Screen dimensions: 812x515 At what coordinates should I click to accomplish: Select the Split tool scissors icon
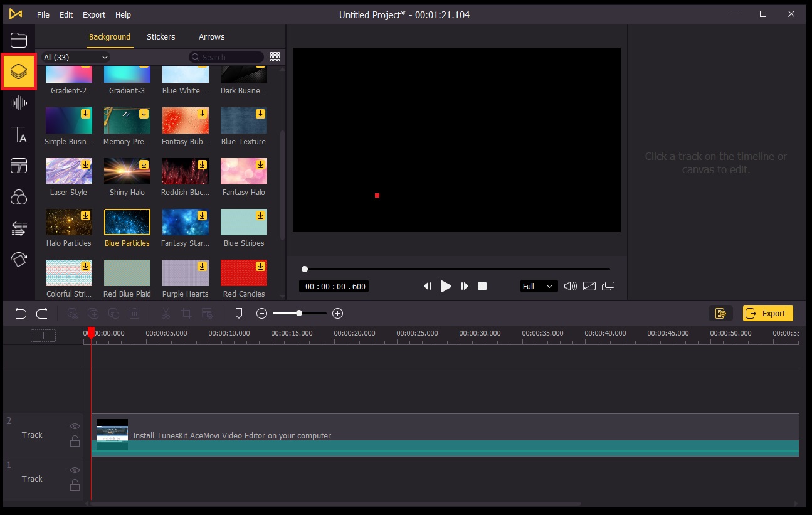pyautogui.click(x=166, y=313)
